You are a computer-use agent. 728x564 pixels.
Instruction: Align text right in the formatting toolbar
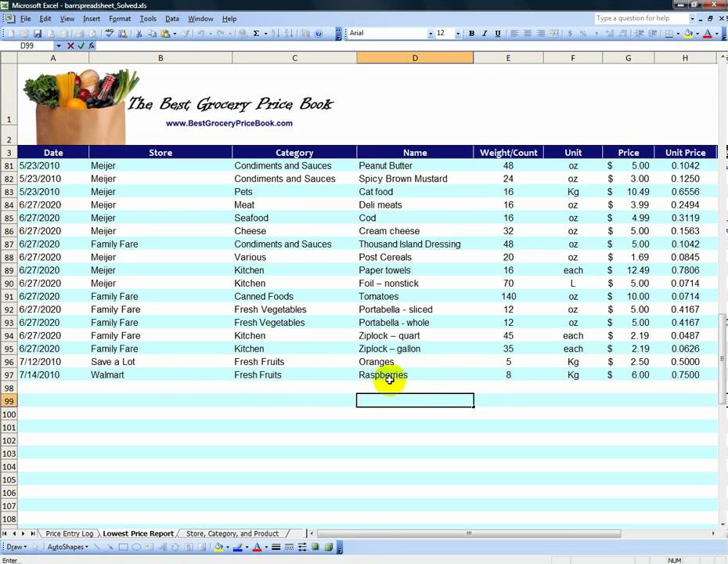540,34
